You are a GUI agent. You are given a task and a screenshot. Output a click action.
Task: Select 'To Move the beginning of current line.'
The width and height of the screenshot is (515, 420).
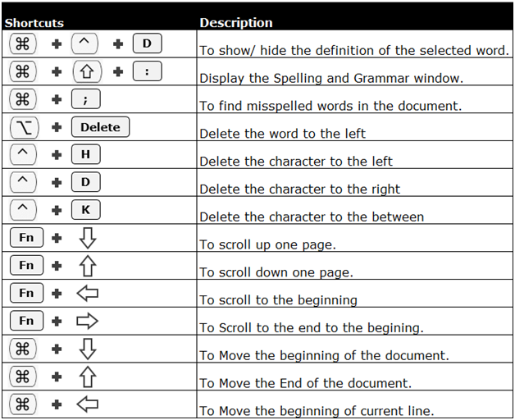click(317, 411)
